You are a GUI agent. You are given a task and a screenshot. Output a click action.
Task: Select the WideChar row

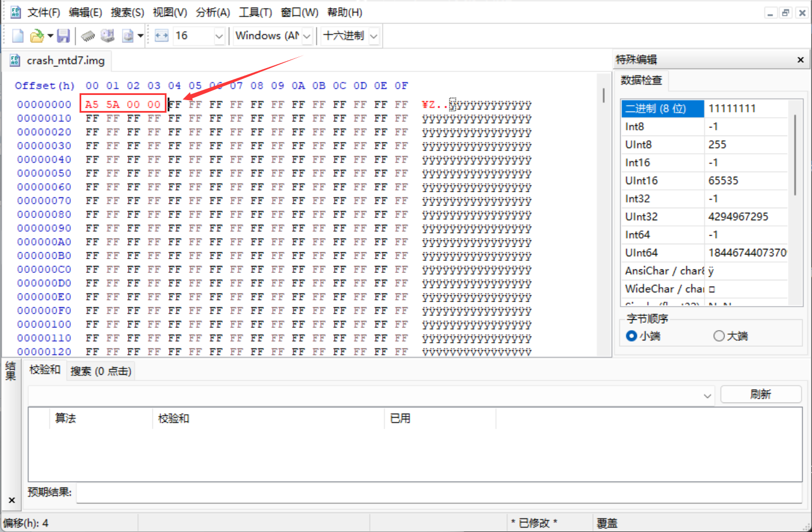704,289
